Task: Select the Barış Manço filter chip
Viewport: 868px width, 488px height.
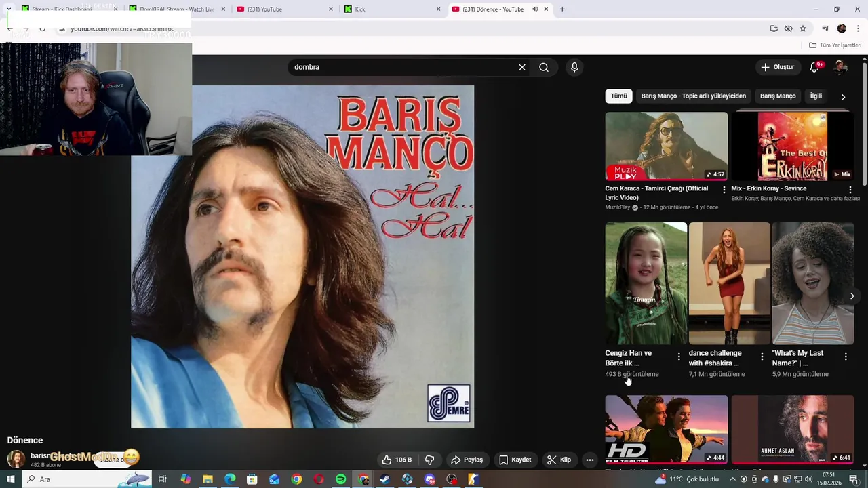Action: pyautogui.click(x=778, y=96)
